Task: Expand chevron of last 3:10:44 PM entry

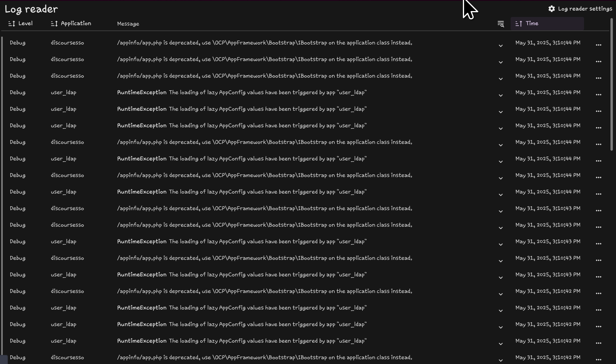Action: (500, 195)
